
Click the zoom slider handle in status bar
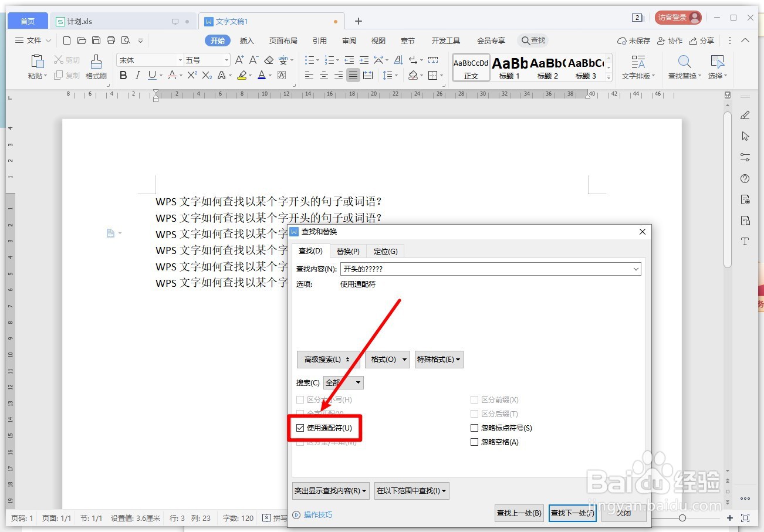tap(682, 518)
